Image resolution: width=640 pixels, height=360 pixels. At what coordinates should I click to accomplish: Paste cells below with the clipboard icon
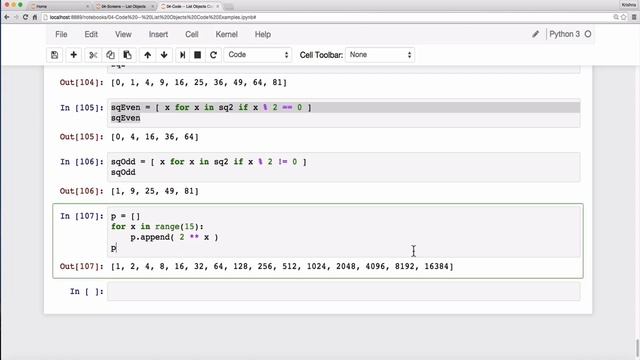click(x=127, y=55)
